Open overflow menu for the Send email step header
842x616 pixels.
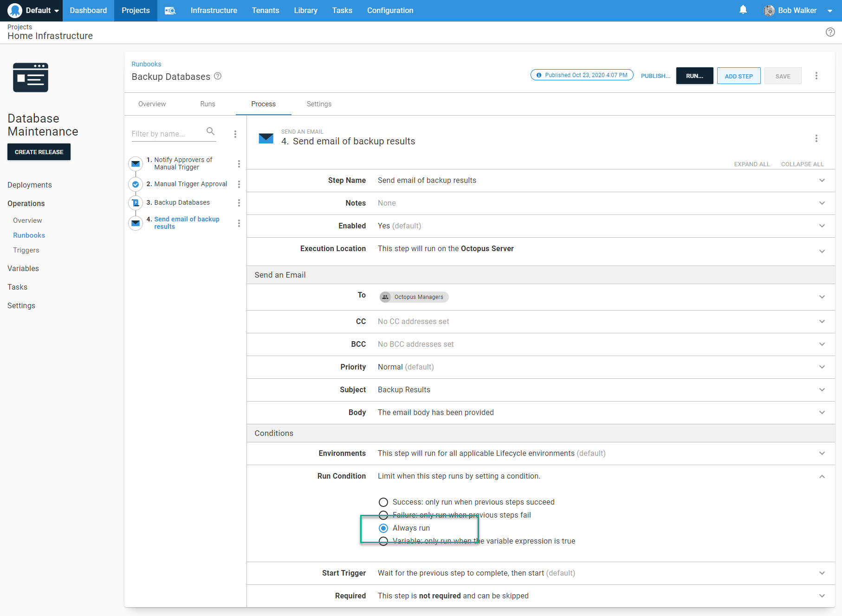coord(816,138)
